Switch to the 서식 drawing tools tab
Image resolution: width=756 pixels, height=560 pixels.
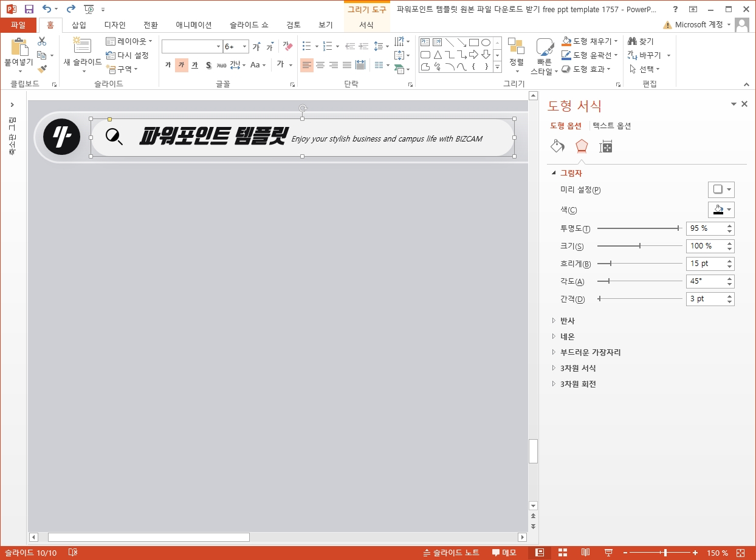366,25
